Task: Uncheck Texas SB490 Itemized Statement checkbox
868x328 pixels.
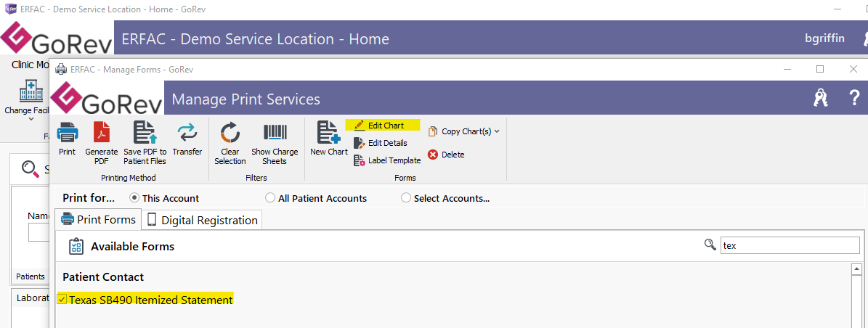Action: [x=62, y=300]
